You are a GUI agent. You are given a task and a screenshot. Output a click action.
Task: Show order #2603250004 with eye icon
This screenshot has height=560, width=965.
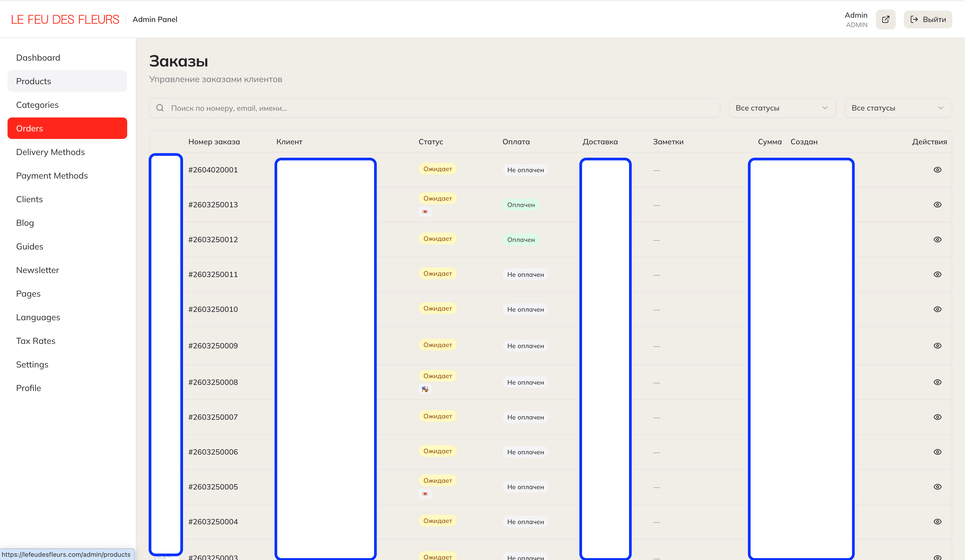coord(937,522)
